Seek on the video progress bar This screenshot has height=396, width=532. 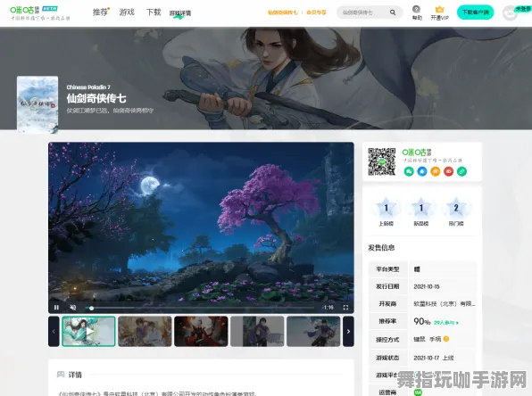coord(200,308)
